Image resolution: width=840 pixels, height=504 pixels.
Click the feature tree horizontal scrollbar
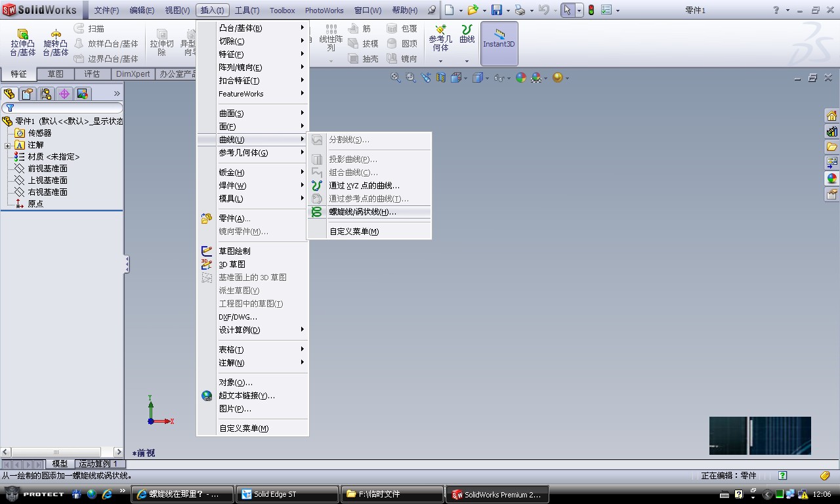(62, 451)
